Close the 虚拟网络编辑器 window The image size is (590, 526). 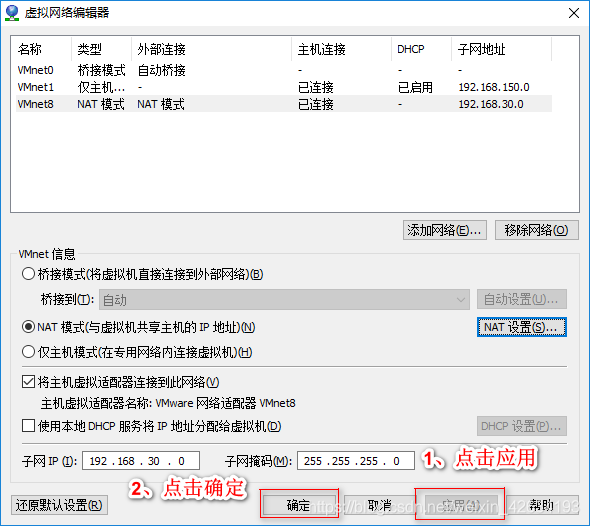(573, 13)
